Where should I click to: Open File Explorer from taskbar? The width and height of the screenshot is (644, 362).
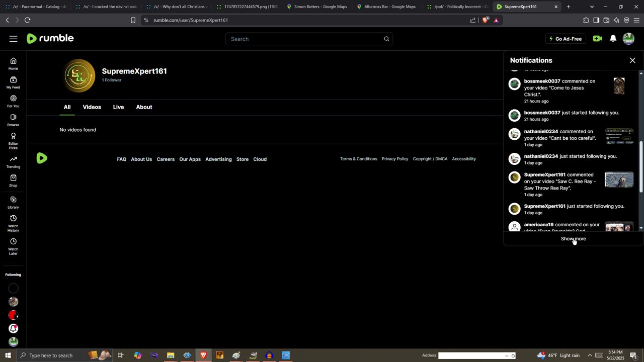[x=171, y=355]
